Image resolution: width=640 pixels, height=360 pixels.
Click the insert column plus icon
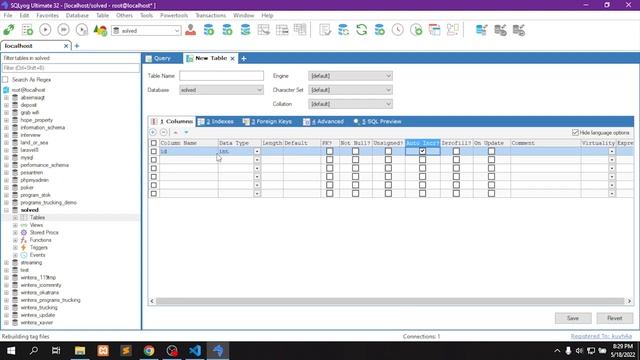coord(153,132)
